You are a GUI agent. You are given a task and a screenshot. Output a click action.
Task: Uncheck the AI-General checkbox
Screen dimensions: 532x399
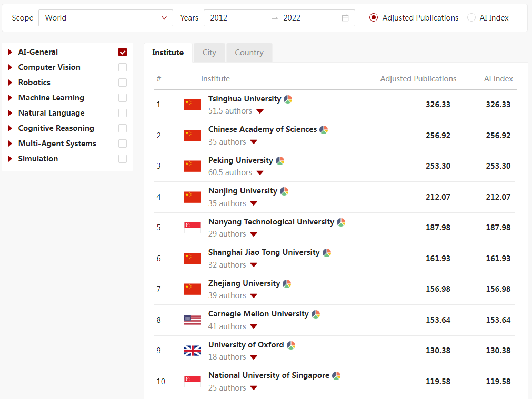coord(123,52)
